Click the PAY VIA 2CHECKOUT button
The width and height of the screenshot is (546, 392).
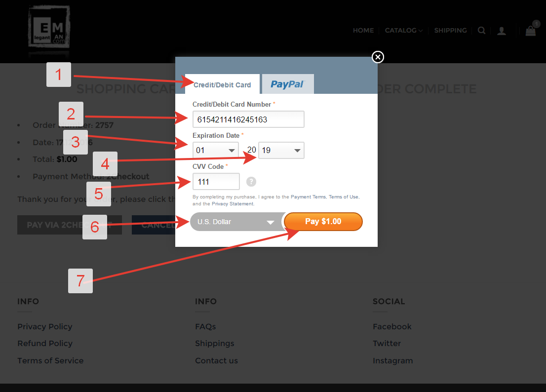point(70,225)
